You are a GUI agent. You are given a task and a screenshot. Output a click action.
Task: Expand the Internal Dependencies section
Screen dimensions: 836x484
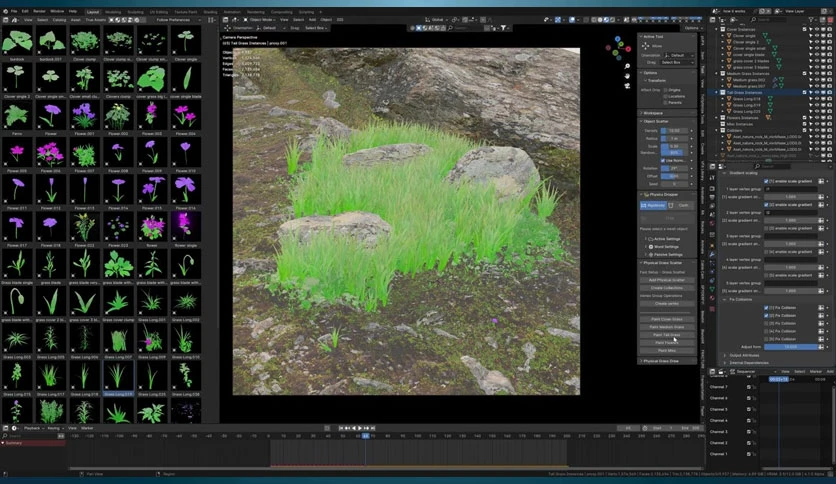point(748,362)
